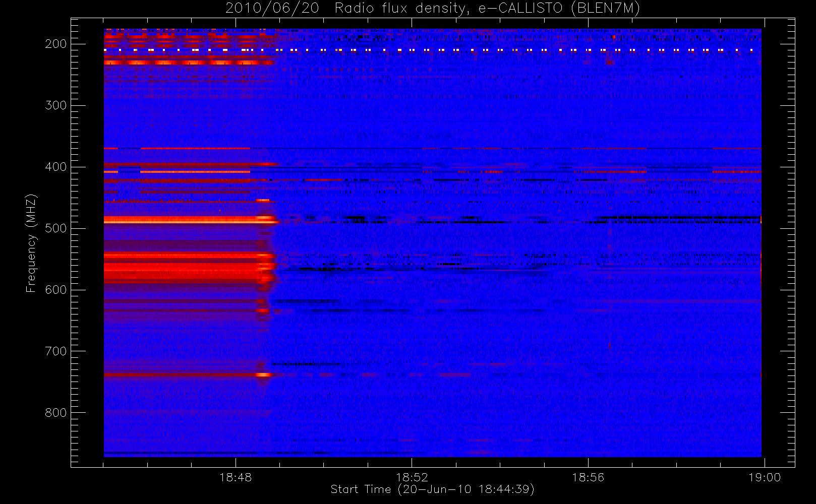Select the 500 frequency tick label
This screenshot has height=504, width=816.
coord(55,228)
